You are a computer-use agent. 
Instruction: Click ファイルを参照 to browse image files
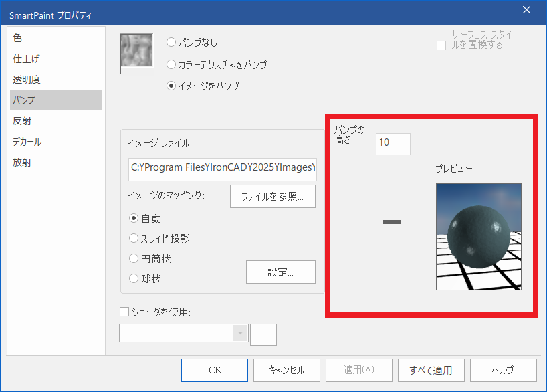pos(272,196)
